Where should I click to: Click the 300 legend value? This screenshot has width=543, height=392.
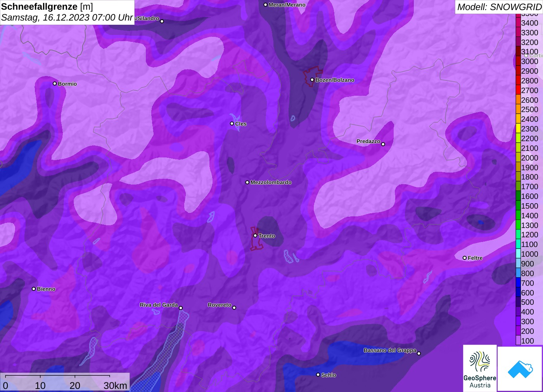527,321
